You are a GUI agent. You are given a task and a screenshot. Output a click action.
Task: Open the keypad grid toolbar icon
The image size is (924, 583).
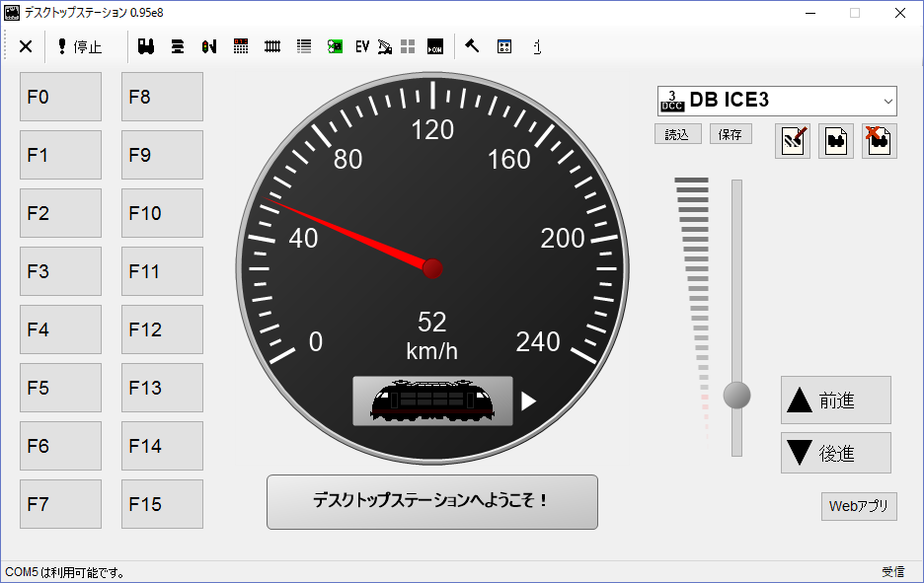click(x=241, y=46)
